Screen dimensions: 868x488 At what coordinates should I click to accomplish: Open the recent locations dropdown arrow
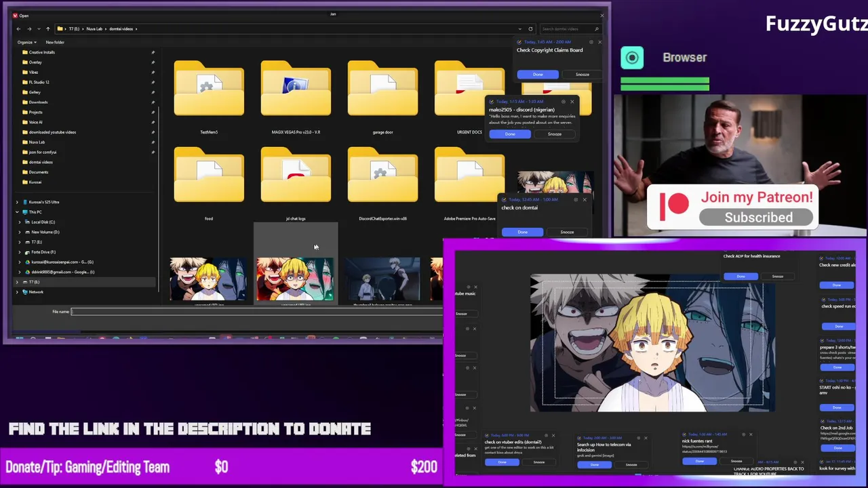pyautogui.click(x=38, y=28)
